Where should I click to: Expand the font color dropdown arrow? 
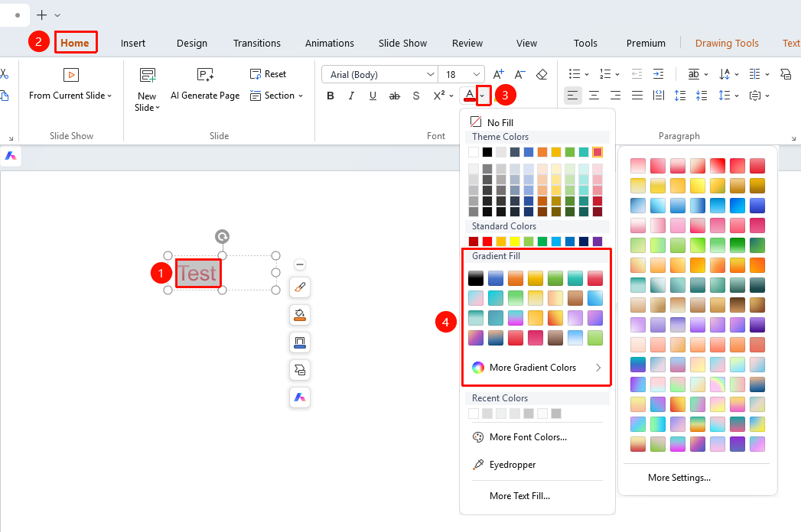(483, 96)
